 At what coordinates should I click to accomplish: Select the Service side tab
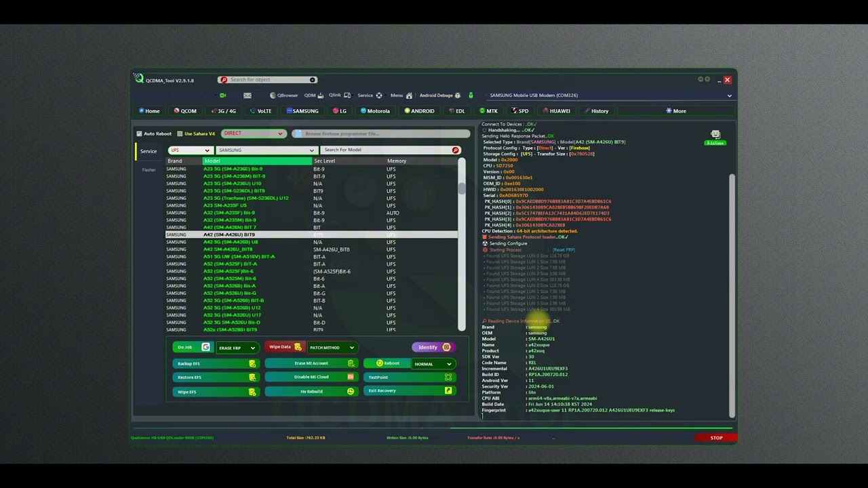(149, 151)
